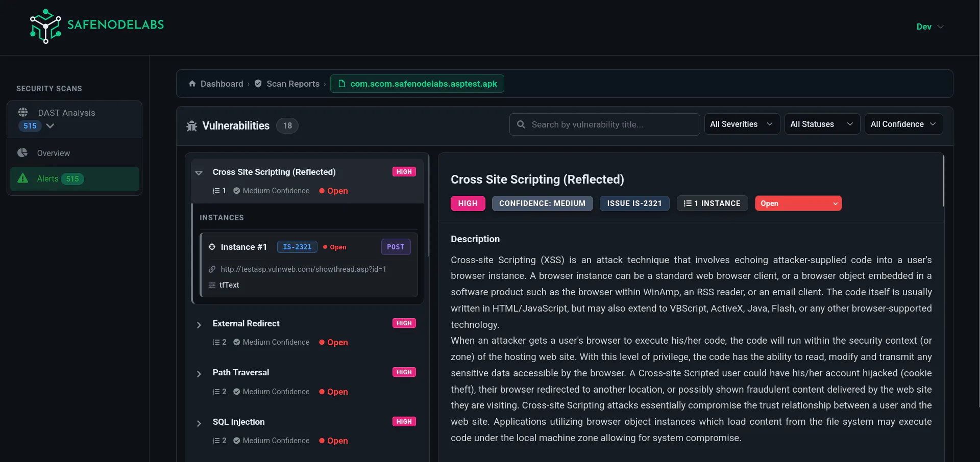Click HIGH badge on Path Traversal row
Screen dimensions: 980x462
click(404, 372)
